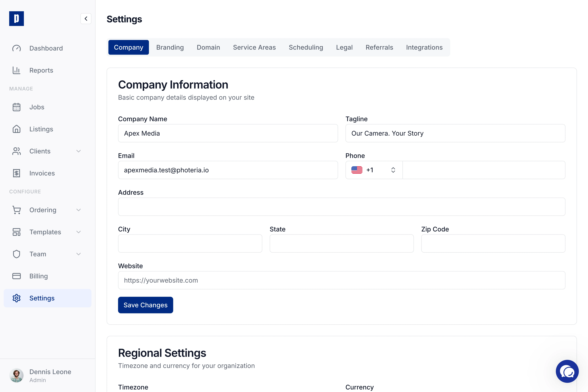588x392 pixels.
Task: Click the Save Changes button
Action: (x=145, y=305)
